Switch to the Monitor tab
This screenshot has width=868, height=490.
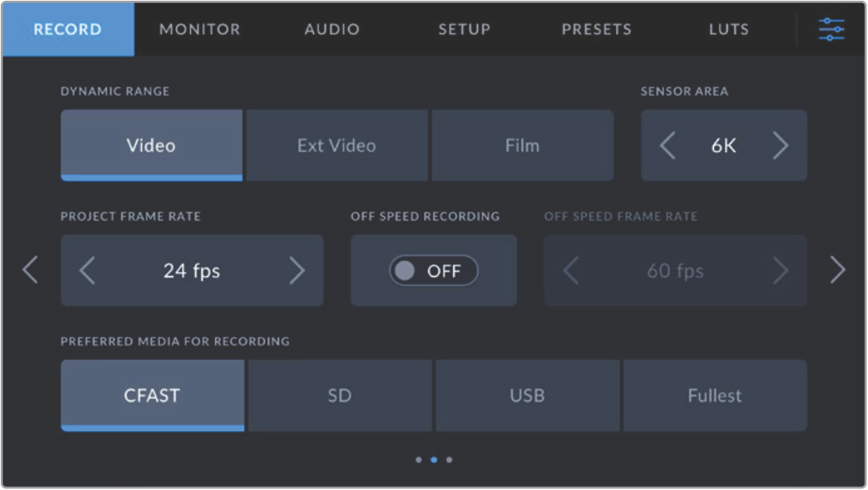pos(199,30)
